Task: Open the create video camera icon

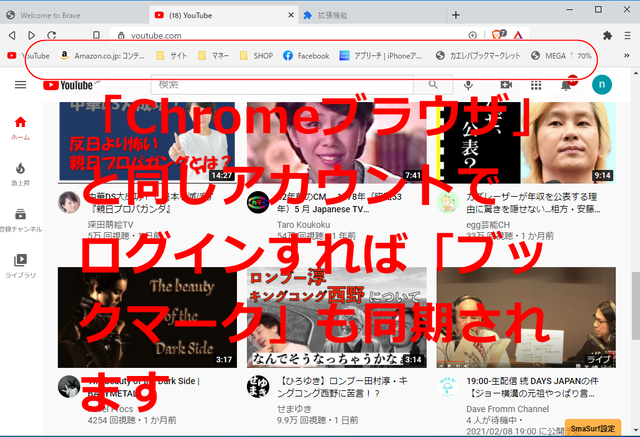Action: [506, 85]
